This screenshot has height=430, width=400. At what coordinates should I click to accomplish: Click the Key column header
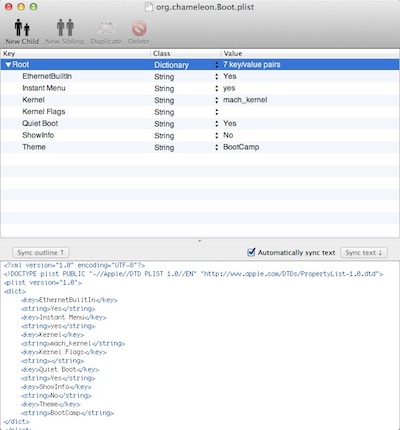pyautogui.click(x=76, y=53)
